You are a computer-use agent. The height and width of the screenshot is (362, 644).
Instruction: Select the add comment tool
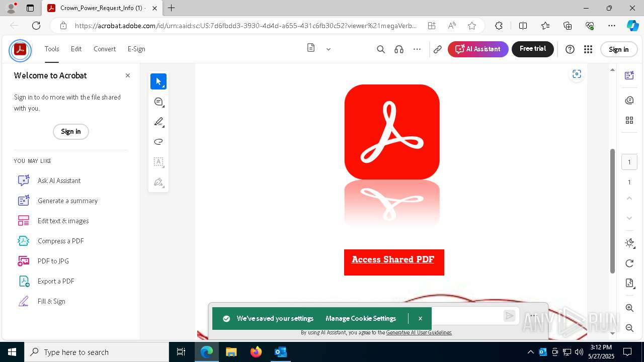158,102
